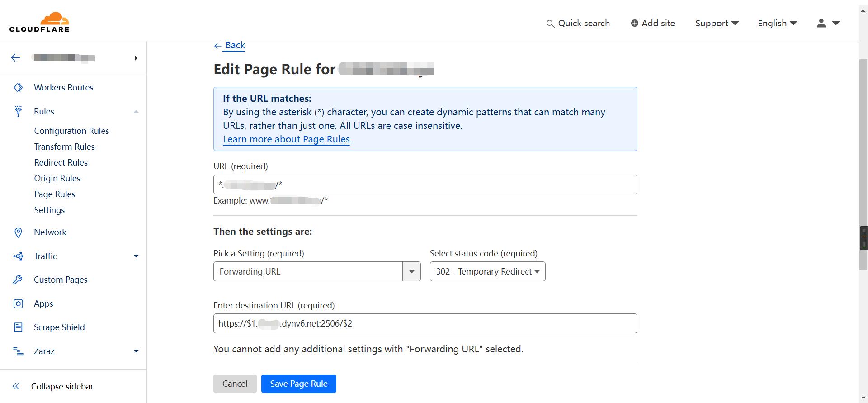Image resolution: width=868 pixels, height=403 pixels.
Task: Click the Apps icon in sidebar
Action: click(18, 304)
